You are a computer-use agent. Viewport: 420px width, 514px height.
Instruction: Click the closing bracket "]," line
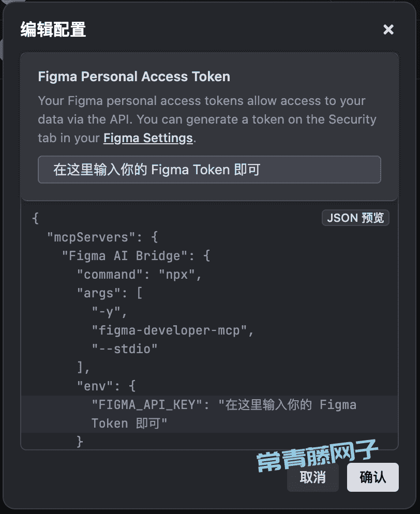[x=83, y=368]
